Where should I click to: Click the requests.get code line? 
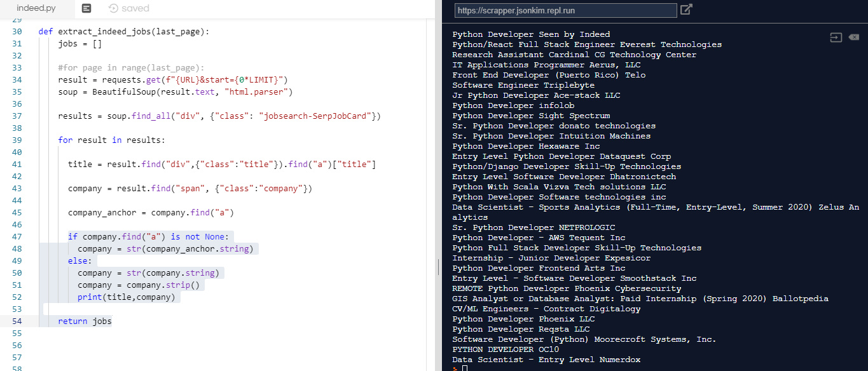[x=172, y=80]
